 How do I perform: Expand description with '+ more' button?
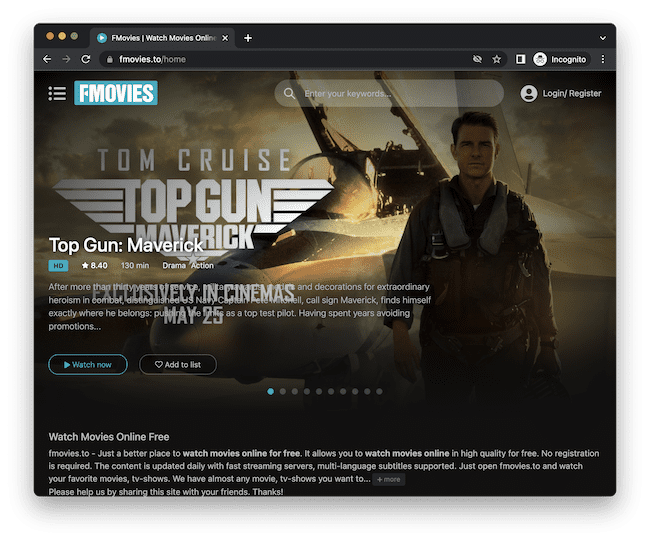(388, 480)
